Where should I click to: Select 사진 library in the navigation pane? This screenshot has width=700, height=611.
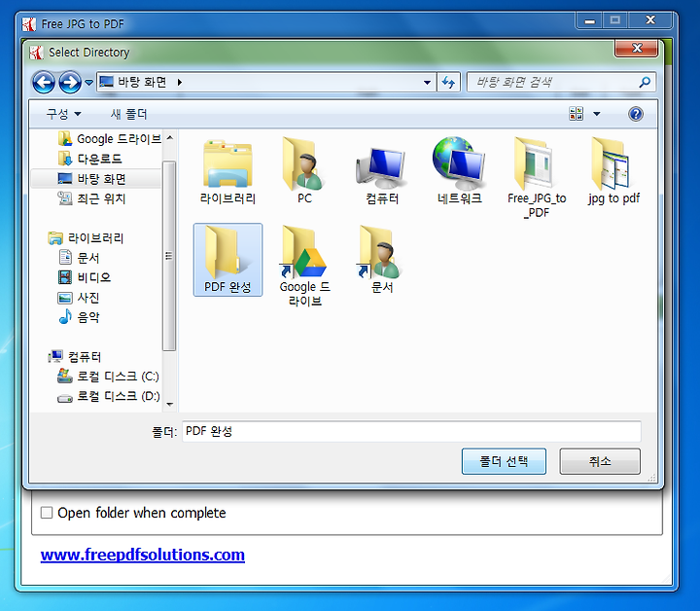79,298
